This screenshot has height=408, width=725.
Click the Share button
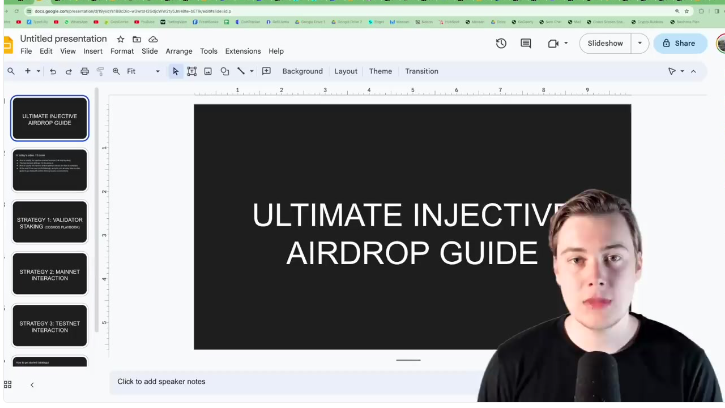coord(680,43)
